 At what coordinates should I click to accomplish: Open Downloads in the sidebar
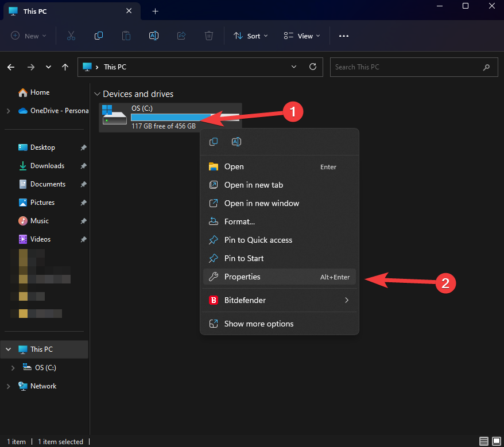click(47, 166)
